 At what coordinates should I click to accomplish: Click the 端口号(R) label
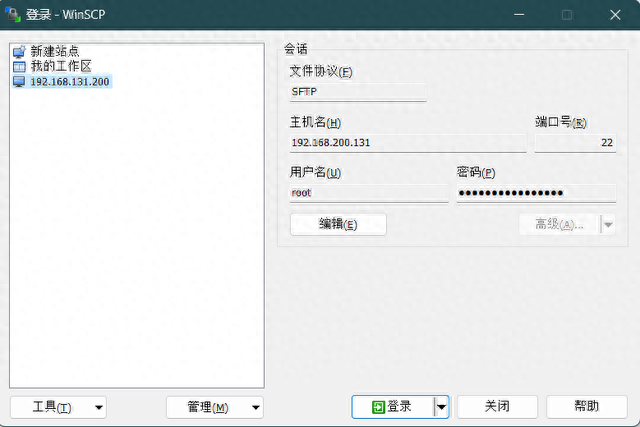pyautogui.click(x=560, y=122)
